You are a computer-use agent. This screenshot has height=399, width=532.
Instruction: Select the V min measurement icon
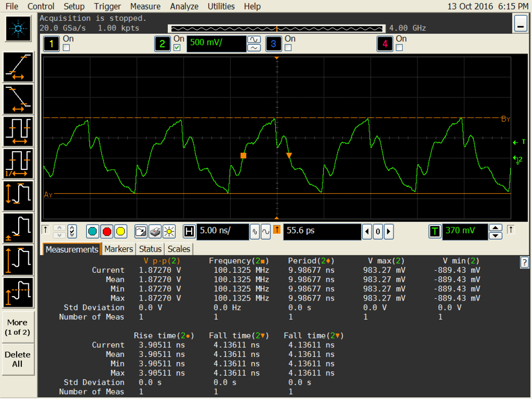(x=18, y=228)
